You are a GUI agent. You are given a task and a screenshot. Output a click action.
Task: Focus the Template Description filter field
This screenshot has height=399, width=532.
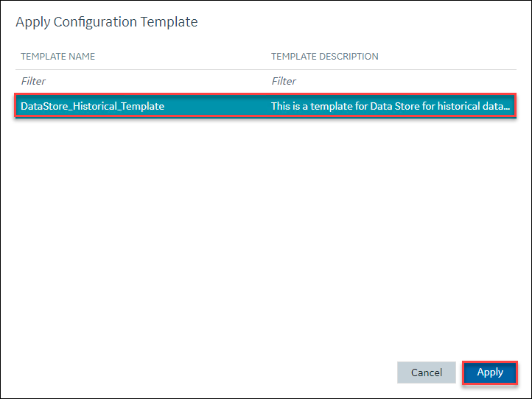click(x=391, y=81)
